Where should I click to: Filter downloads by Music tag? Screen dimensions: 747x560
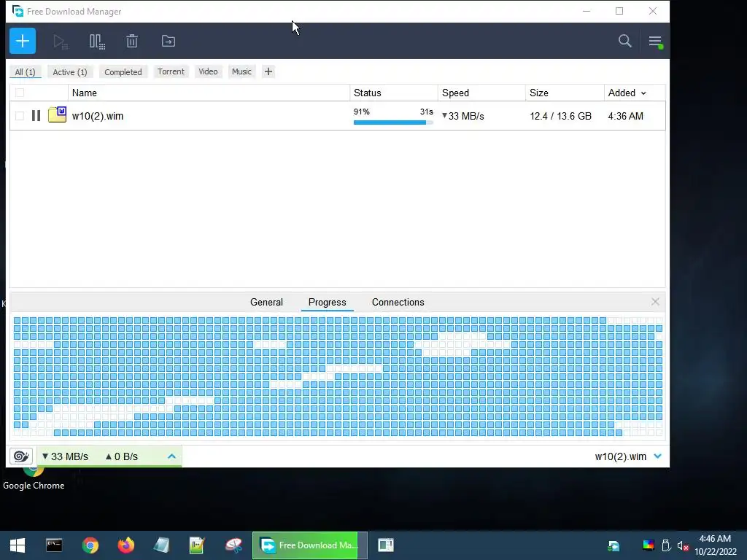tap(241, 71)
